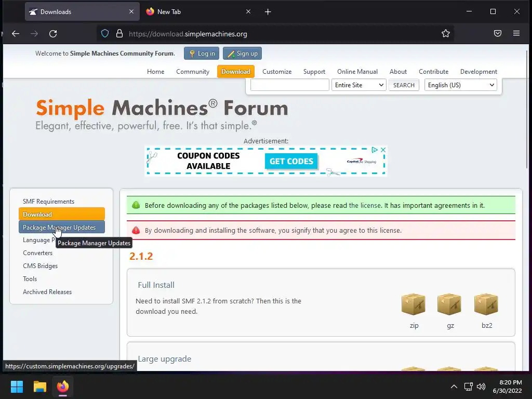The width and height of the screenshot is (532, 399).
Task: Select the Download item in the top navigation
Action: point(235,72)
